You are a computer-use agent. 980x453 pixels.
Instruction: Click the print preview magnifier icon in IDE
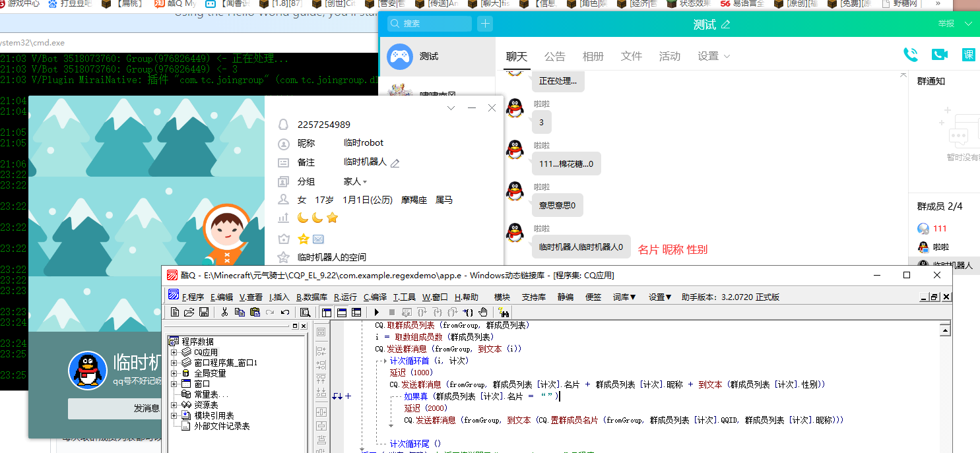pyautogui.click(x=306, y=312)
